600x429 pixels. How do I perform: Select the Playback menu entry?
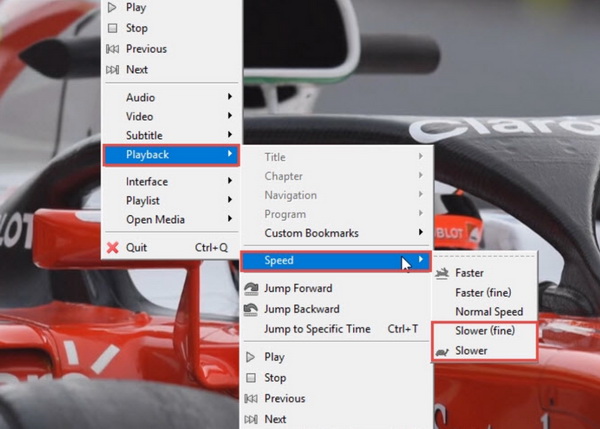coord(171,155)
